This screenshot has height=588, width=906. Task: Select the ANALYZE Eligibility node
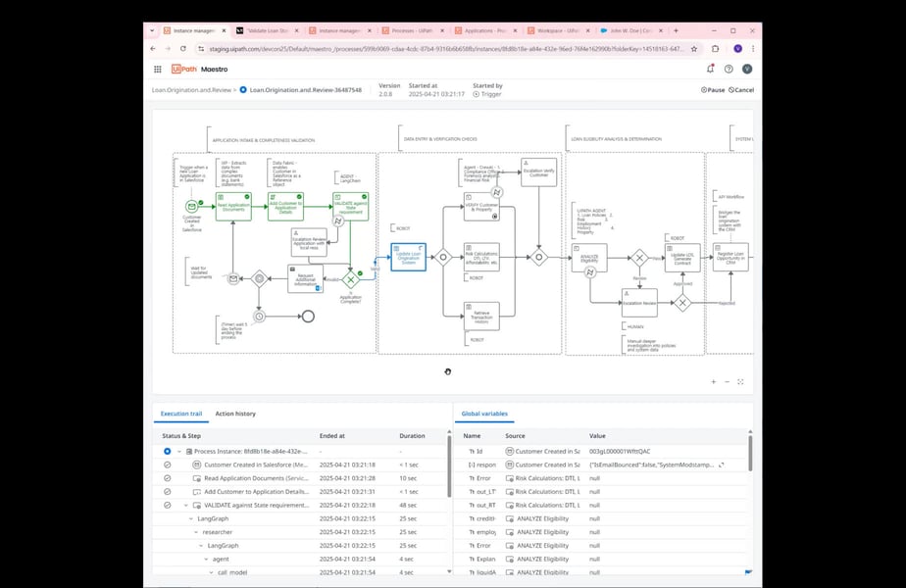tap(589, 258)
